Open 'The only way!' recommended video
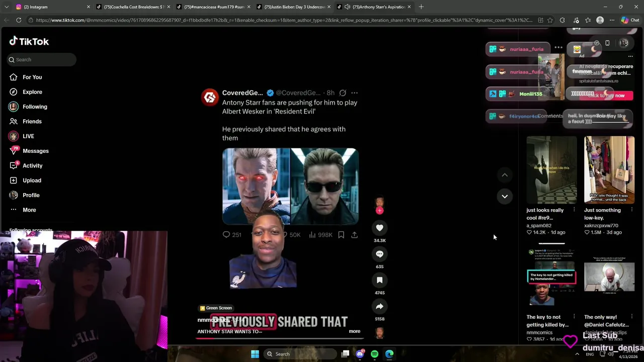The image size is (644, 362). pos(609,277)
